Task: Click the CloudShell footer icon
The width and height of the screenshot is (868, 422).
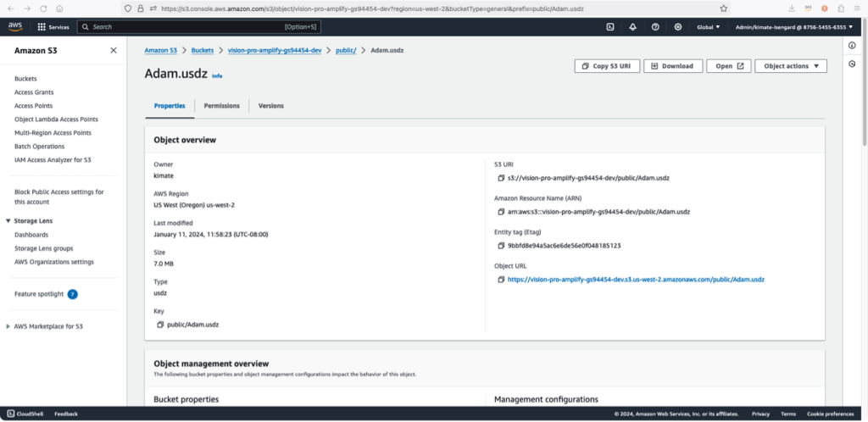Action: tap(11, 414)
